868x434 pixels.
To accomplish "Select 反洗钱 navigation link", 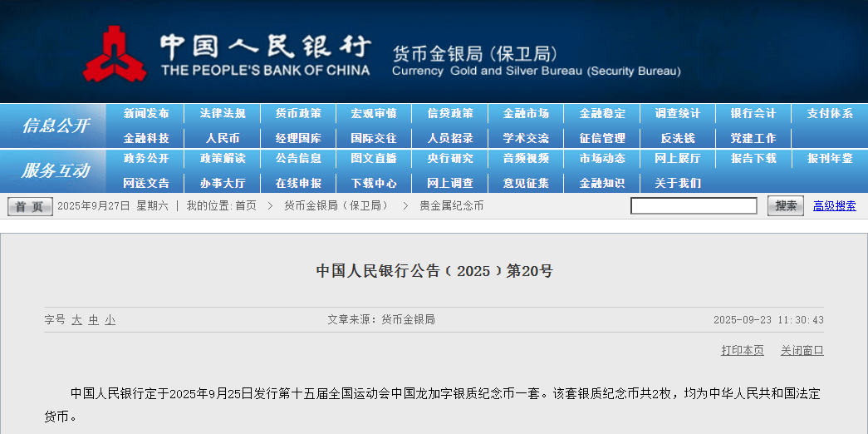I will click(x=678, y=138).
